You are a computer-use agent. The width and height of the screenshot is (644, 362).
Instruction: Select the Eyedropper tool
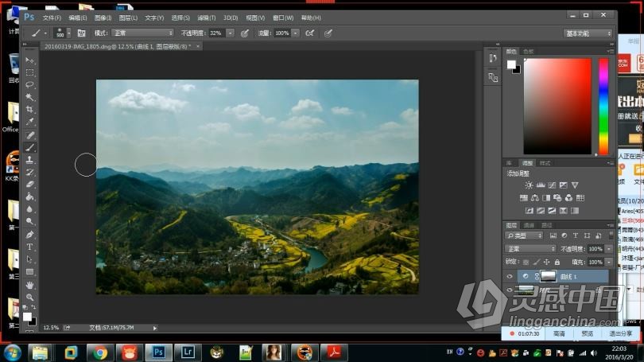[30, 122]
